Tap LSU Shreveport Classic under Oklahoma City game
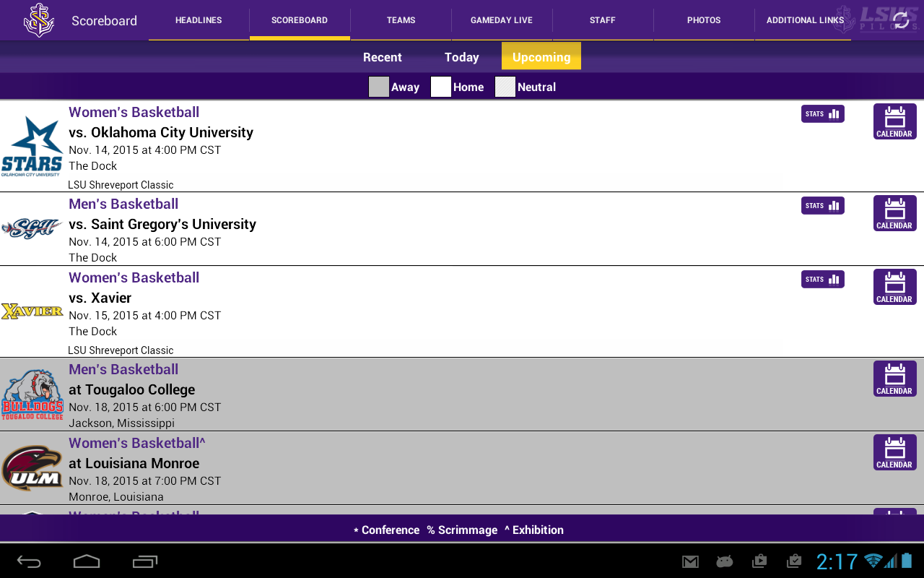This screenshot has height=578, width=924. (121, 185)
